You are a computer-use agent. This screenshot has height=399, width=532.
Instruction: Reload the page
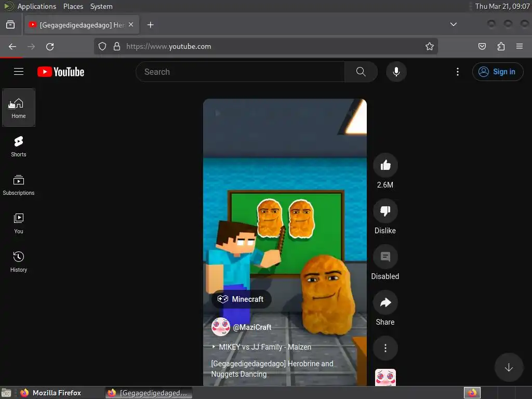pos(50,46)
